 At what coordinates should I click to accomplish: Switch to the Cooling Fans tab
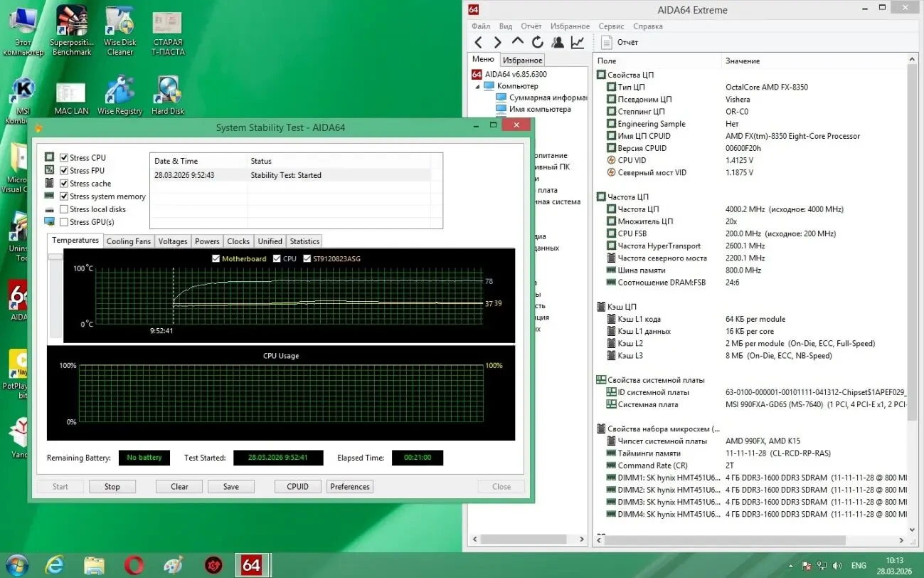click(x=128, y=241)
